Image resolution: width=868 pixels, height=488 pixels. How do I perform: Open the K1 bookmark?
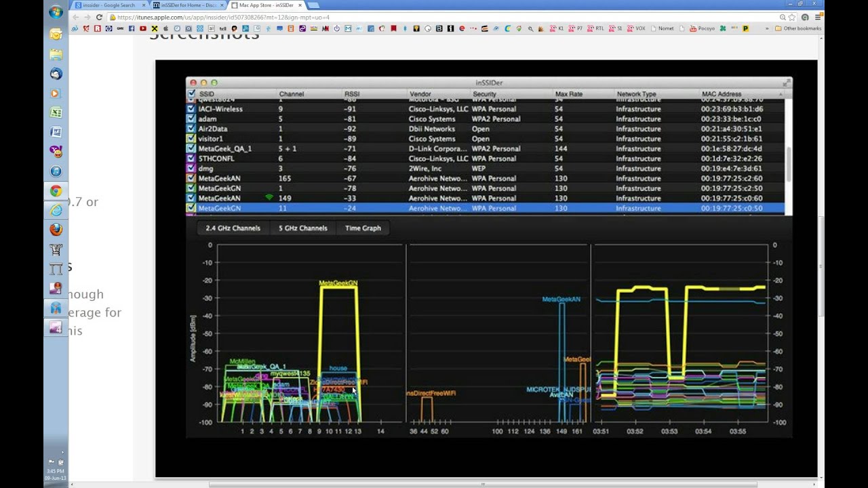click(x=557, y=28)
